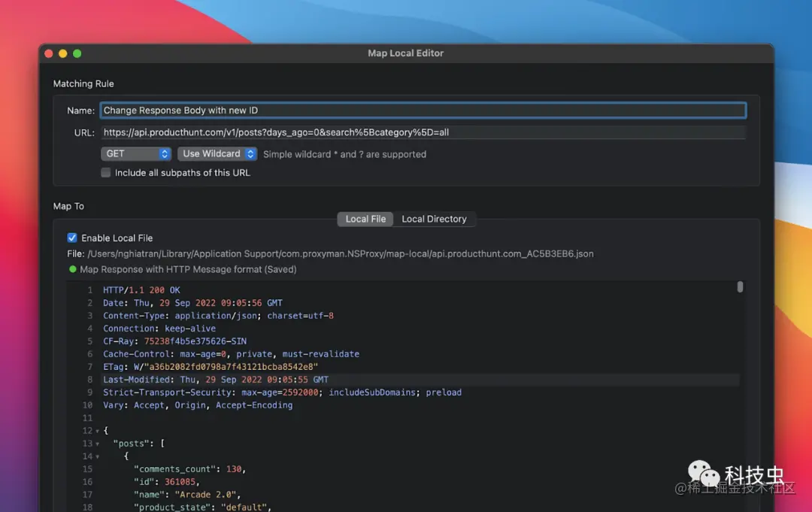The image size is (812, 512).
Task: Switch to the Local Directory tab
Action: (434, 219)
